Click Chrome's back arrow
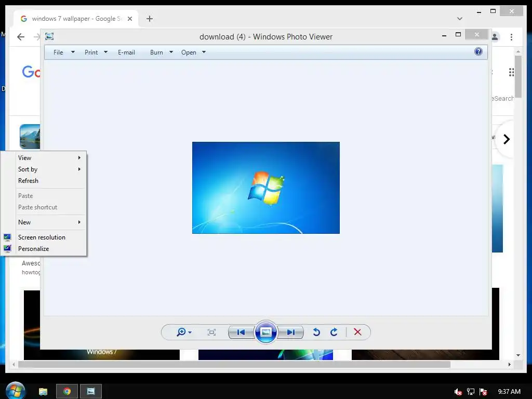 coord(21,37)
